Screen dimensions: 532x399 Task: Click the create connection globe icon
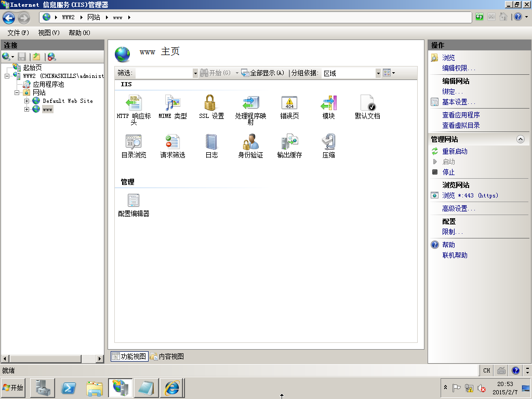pyautogui.click(x=6, y=57)
